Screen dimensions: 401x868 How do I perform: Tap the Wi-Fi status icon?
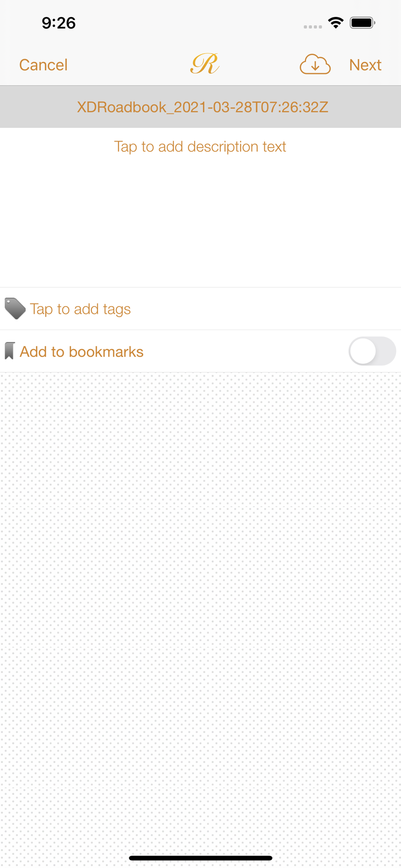click(x=336, y=23)
